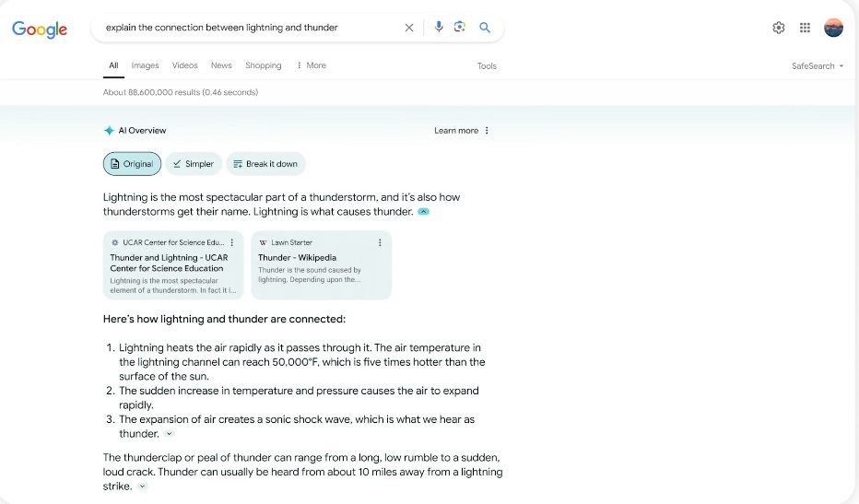Click the blue magnifier search icon
This screenshot has width=859, height=504.
point(485,28)
